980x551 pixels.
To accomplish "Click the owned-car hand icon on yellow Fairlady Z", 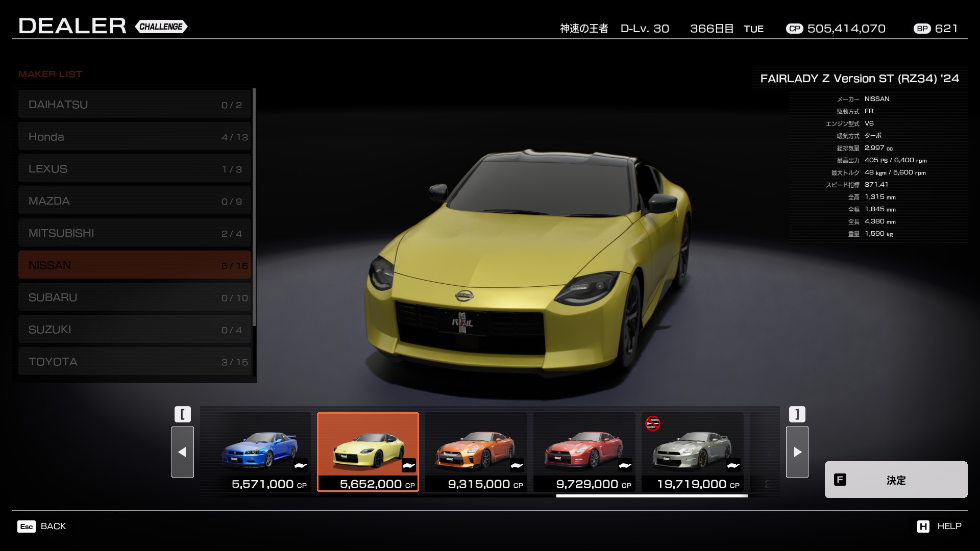I will pos(408,465).
